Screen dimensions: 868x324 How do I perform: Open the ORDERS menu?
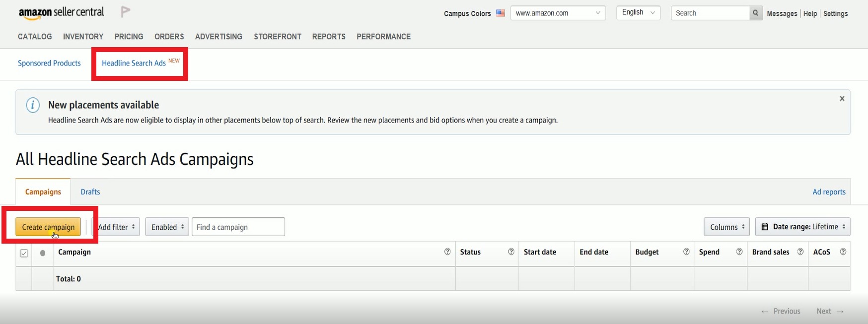pyautogui.click(x=169, y=37)
